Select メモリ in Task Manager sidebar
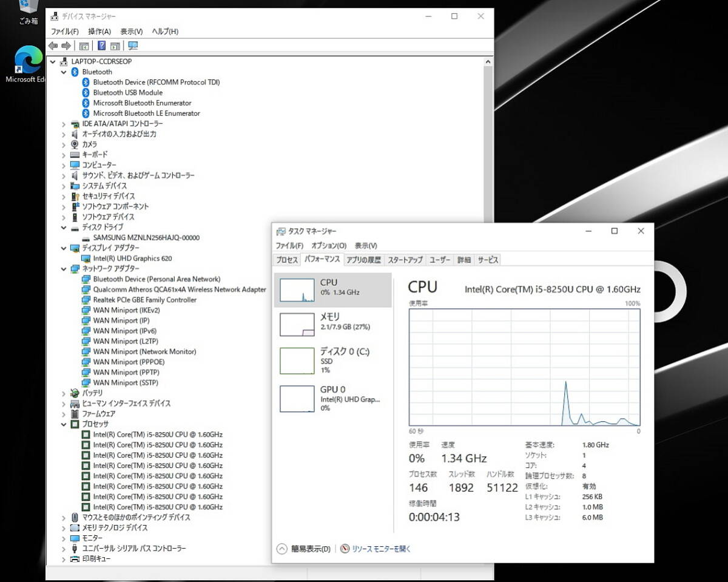 pyautogui.click(x=332, y=323)
